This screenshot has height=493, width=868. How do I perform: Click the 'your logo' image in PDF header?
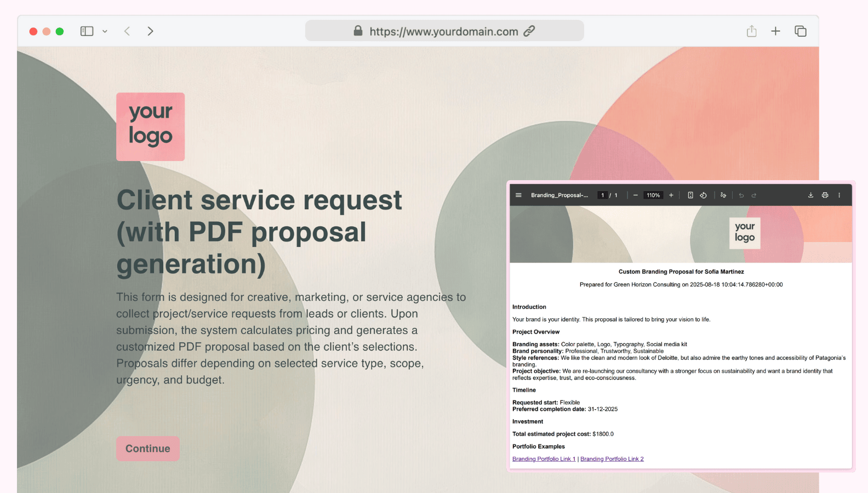pos(745,233)
